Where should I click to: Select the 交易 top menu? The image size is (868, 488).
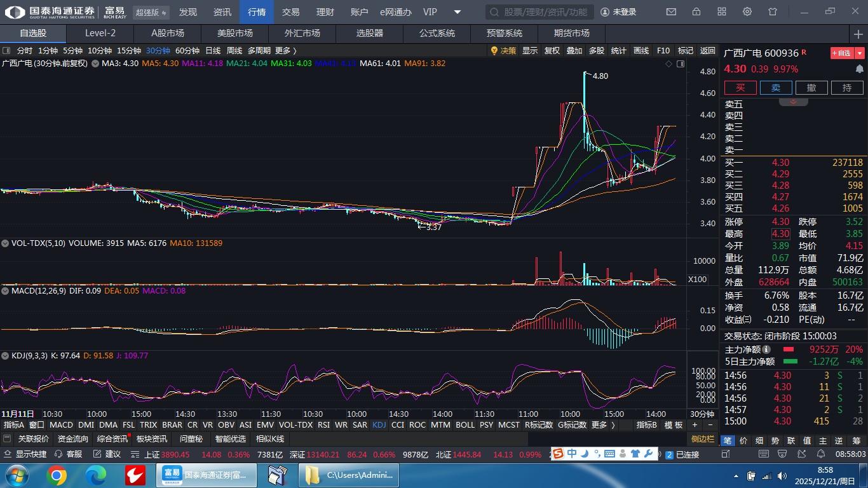(x=291, y=12)
